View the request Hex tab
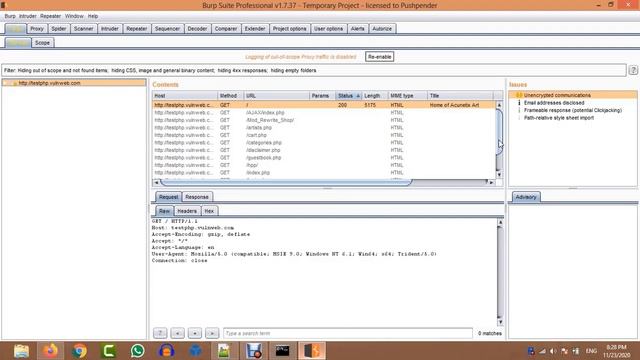The image size is (640, 360). click(209, 211)
